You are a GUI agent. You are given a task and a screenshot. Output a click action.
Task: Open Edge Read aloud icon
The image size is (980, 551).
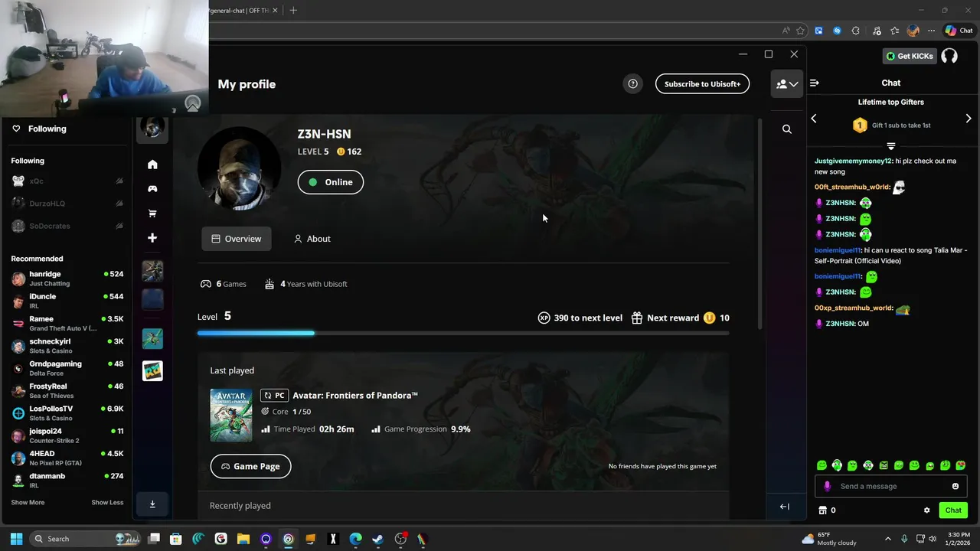[x=786, y=31]
